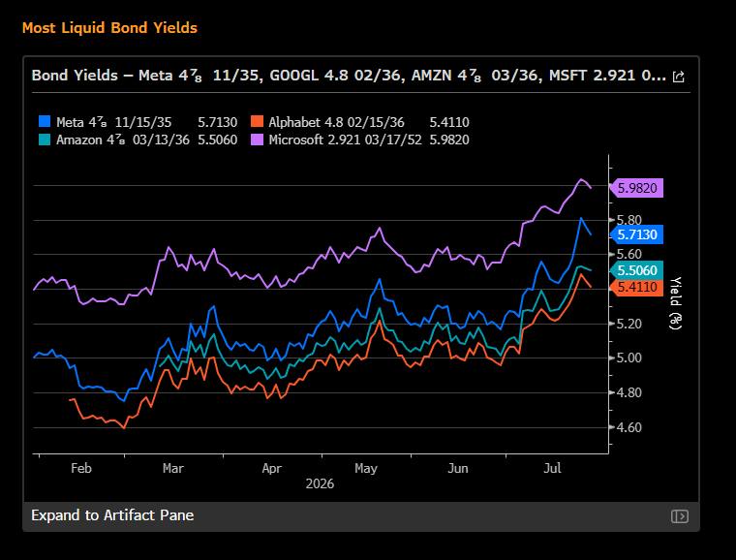Image resolution: width=736 pixels, height=560 pixels.
Task: Click Expand to Artifact Pane
Action: 112,515
